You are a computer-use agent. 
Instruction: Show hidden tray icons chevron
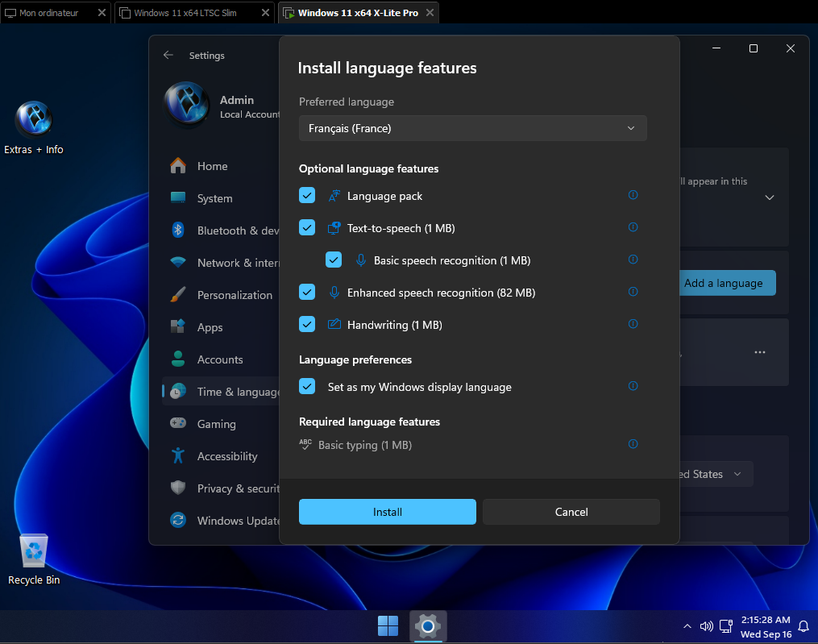click(x=687, y=626)
